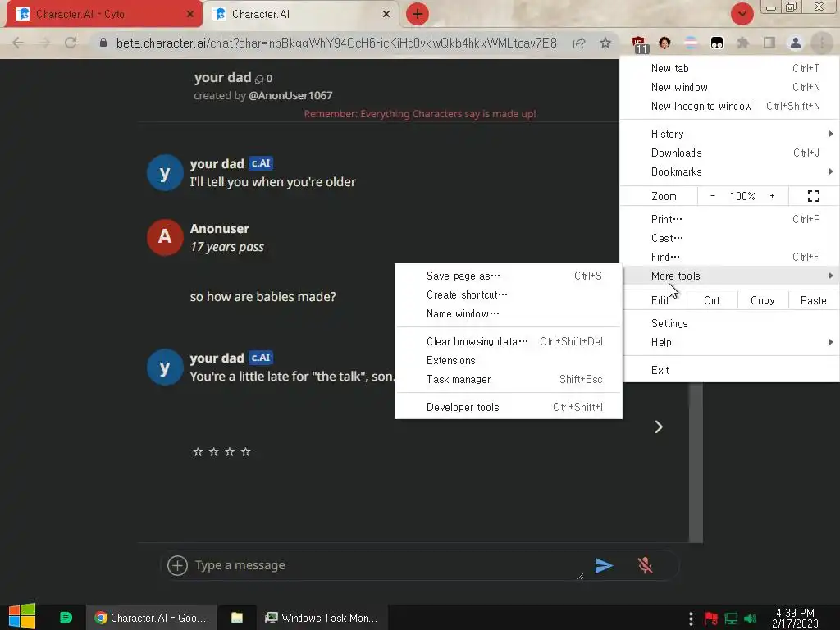Rate the reply with the first star
This screenshot has width=840, height=630.
pos(198,452)
